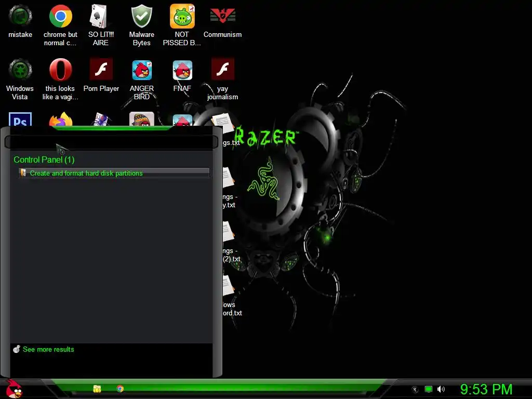
Task: Select the Spider Solitaire desktop icon
Action: 101,119
